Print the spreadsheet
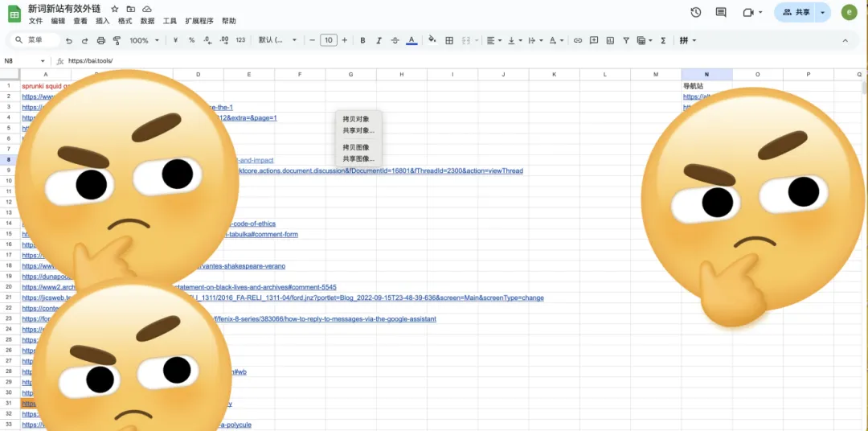 click(x=100, y=40)
